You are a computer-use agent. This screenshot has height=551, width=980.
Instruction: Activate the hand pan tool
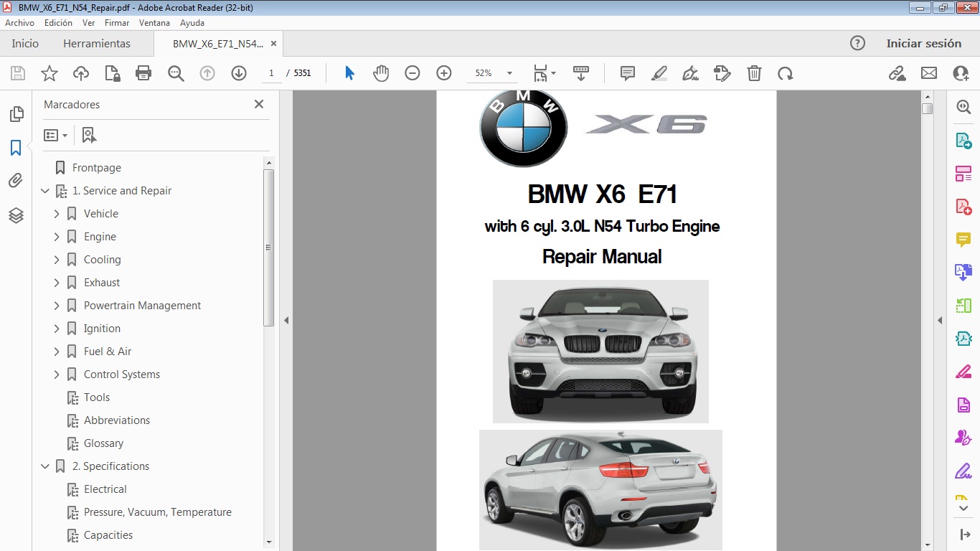tap(381, 73)
